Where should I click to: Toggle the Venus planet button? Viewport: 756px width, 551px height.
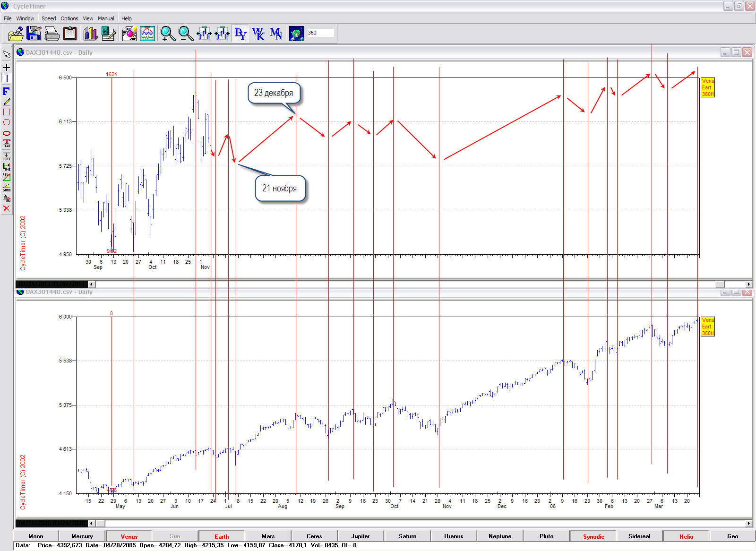(129, 536)
